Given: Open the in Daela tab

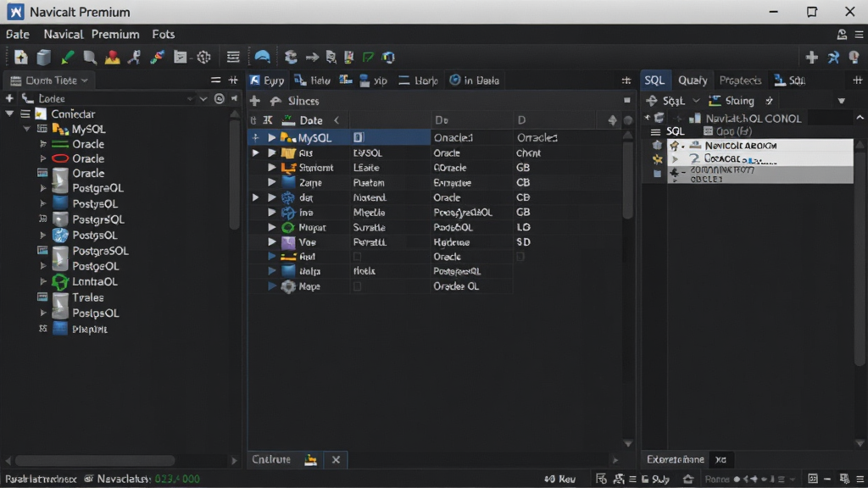Looking at the screenshot, I should [x=475, y=80].
